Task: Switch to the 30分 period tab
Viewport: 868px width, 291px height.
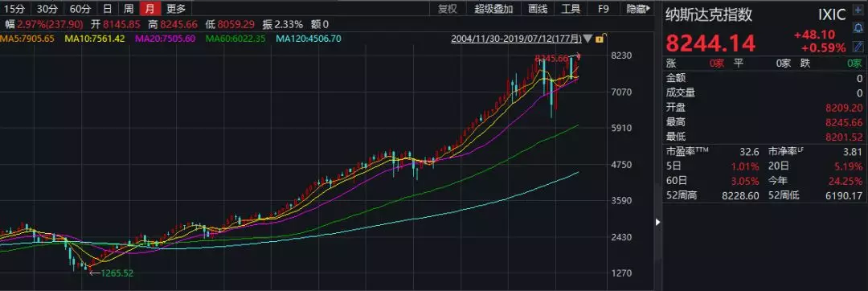Action: tap(47, 9)
